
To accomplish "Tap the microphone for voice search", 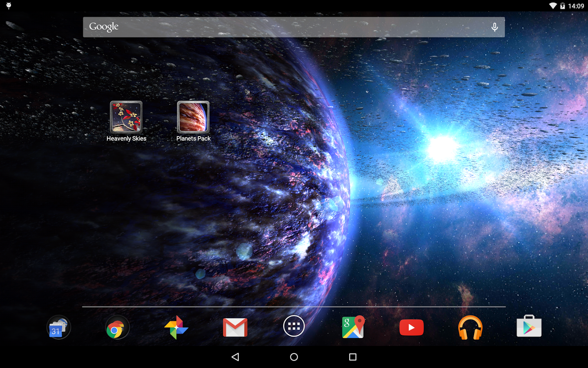I will coord(494,27).
